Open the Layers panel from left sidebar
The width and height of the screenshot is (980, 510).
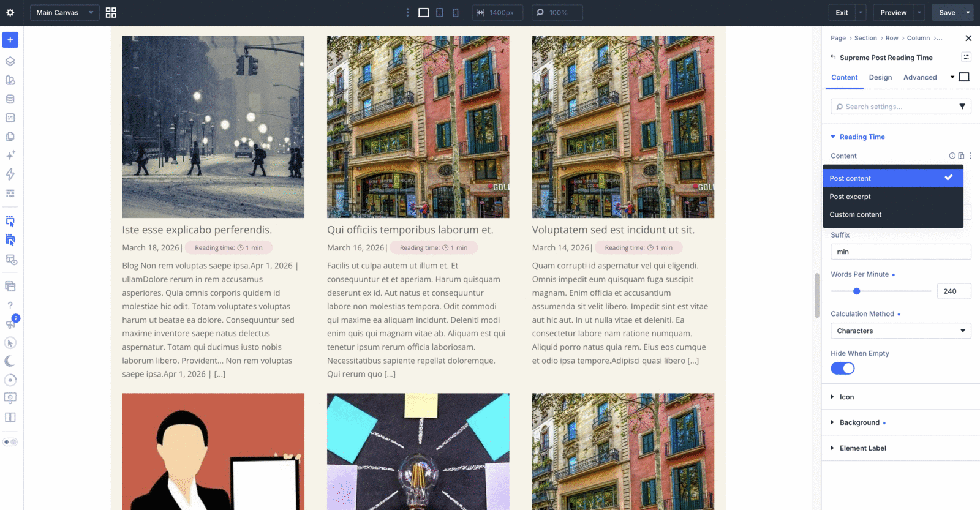pos(10,61)
